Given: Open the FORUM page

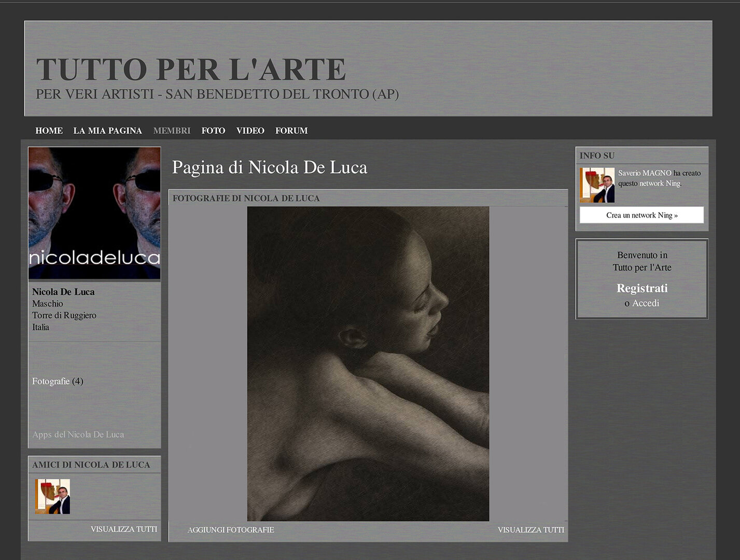Looking at the screenshot, I should pyautogui.click(x=291, y=131).
